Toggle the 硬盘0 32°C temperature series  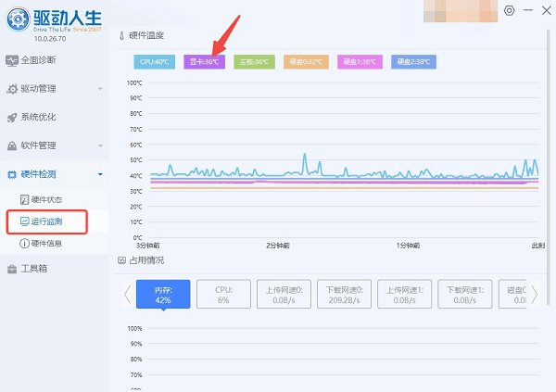tap(306, 62)
